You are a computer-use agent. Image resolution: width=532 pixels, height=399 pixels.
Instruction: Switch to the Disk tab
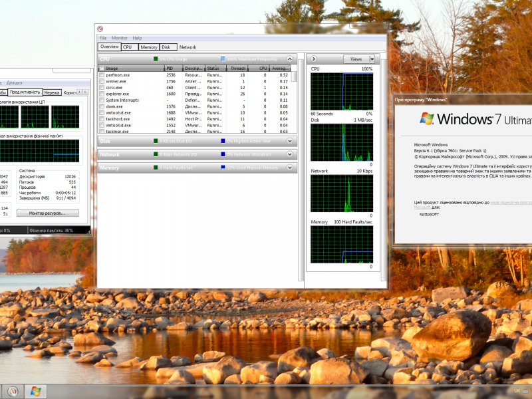[x=168, y=47]
